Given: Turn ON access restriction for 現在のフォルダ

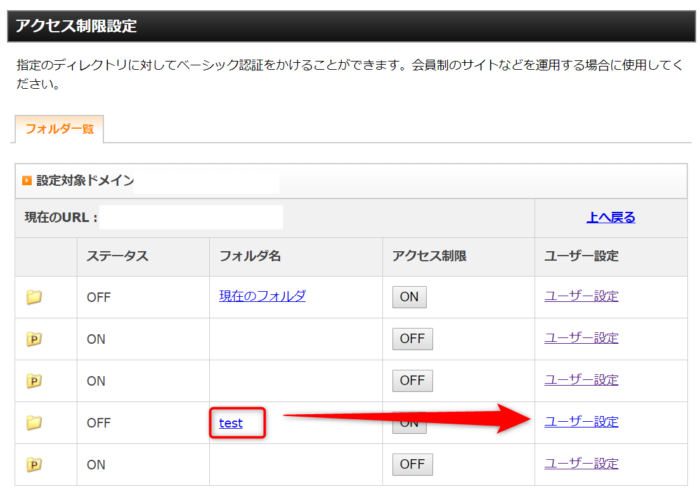Looking at the screenshot, I should pos(409,297).
